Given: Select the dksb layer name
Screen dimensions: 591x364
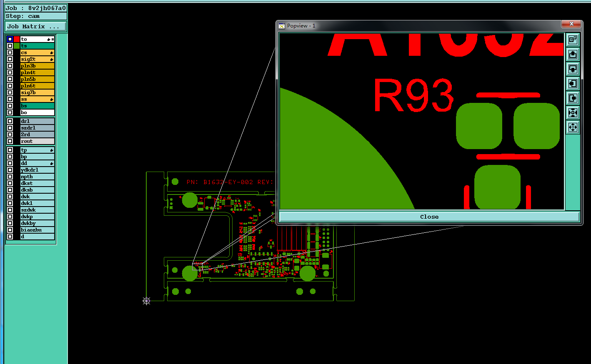Looking at the screenshot, I should click(38, 190).
